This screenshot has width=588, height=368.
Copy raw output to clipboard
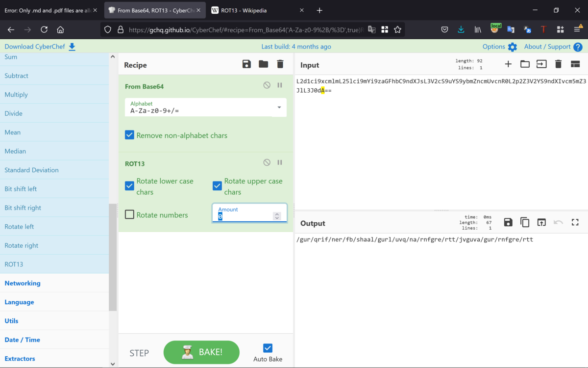(525, 222)
